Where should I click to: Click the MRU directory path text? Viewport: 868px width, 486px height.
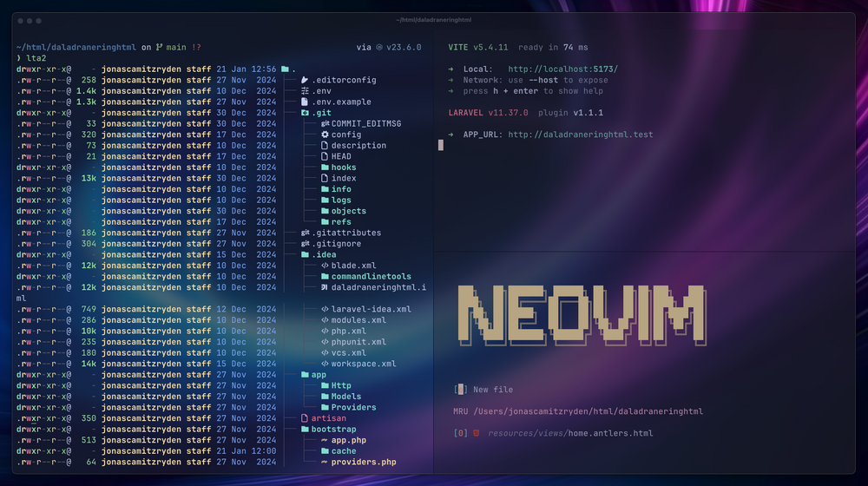point(589,411)
